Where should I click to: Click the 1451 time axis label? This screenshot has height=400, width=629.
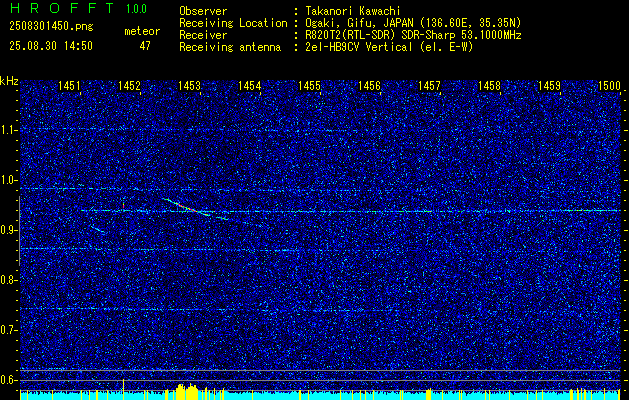(69, 85)
